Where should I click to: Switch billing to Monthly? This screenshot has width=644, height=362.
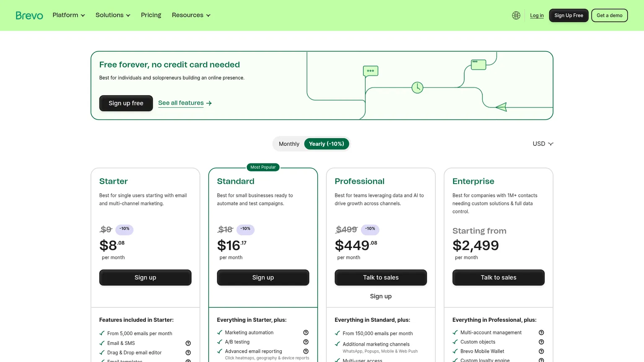tap(289, 144)
